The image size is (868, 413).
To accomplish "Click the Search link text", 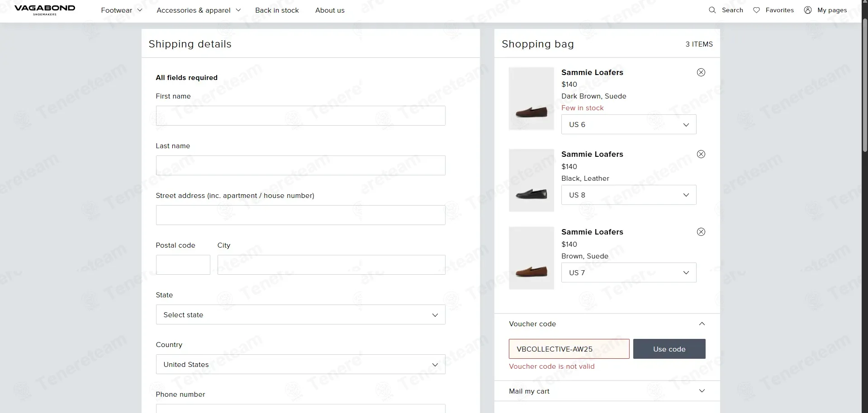I will click(x=732, y=10).
